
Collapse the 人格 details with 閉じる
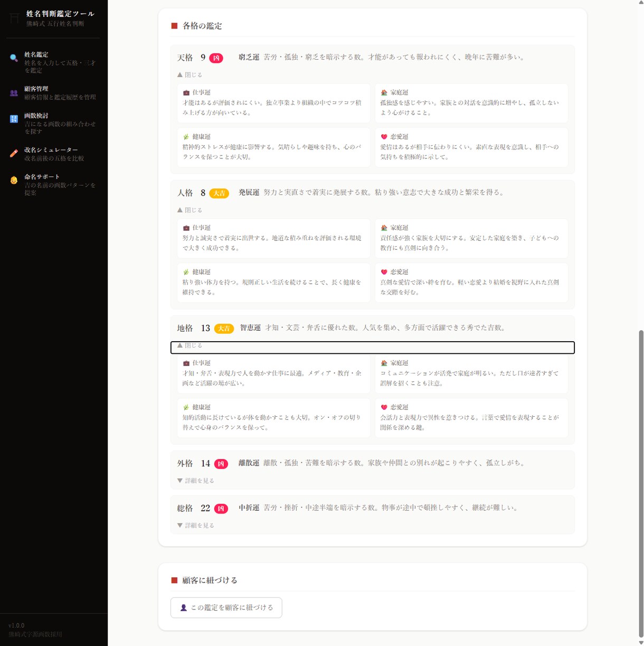(190, 210)
